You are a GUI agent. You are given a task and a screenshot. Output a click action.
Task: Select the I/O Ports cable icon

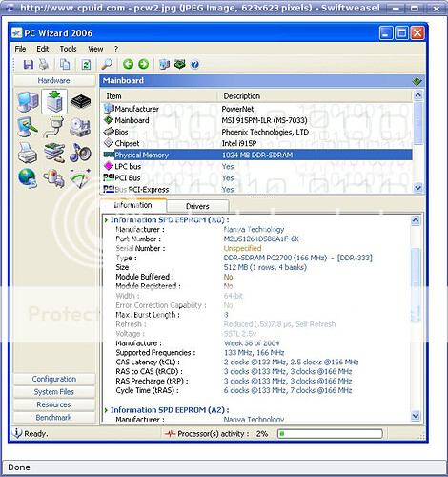tap(54, 127)
